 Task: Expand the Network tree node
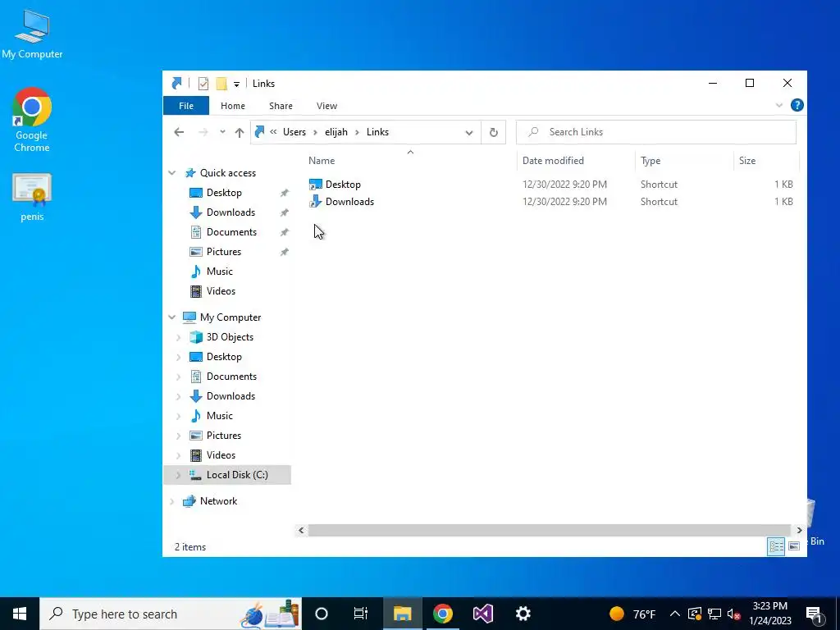point(172,501)
